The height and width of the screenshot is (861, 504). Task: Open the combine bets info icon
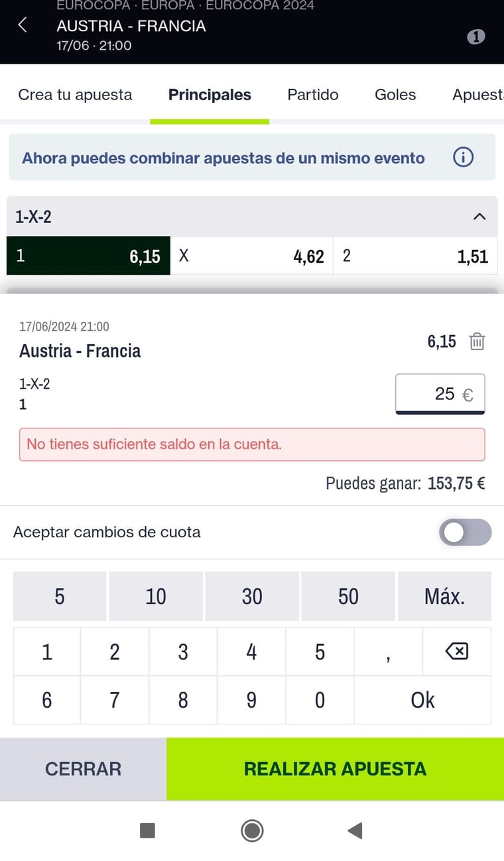pos(463,157)
